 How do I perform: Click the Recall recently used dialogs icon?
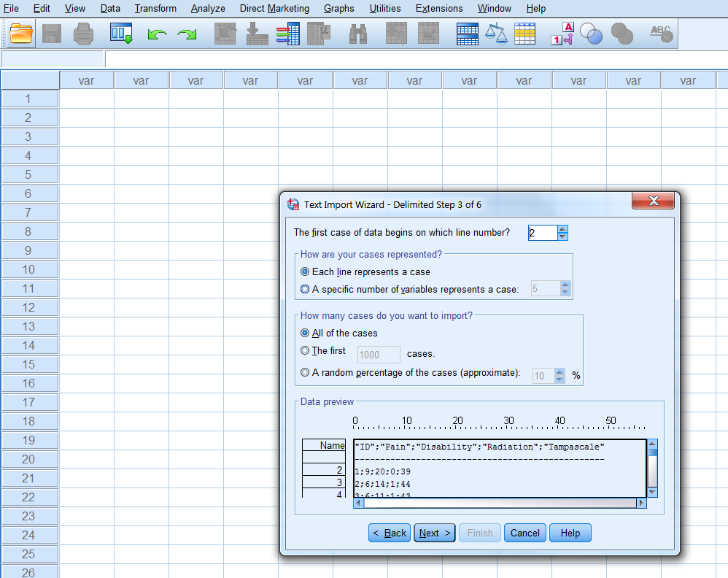tap(120, 34)
